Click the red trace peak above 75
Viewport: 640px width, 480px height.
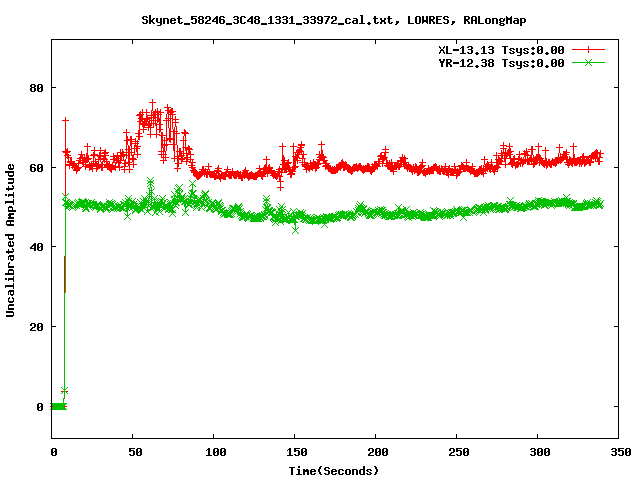pos(152,103)
